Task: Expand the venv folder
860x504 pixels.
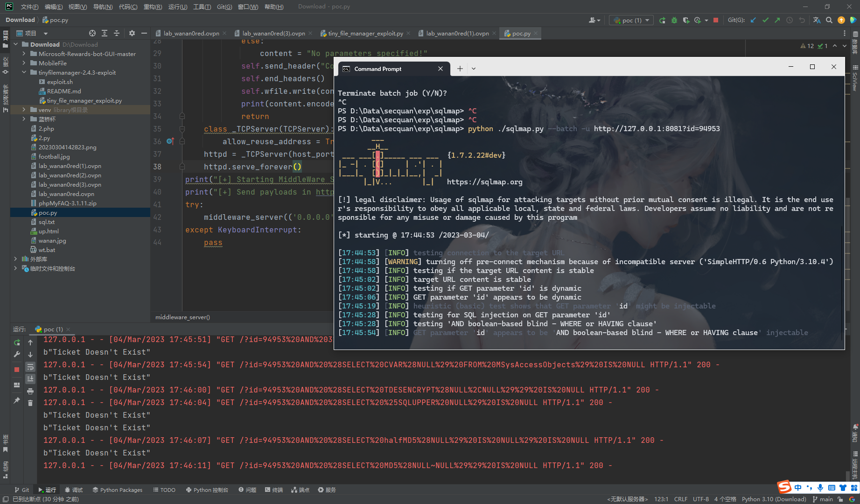Action: (24, 110)
